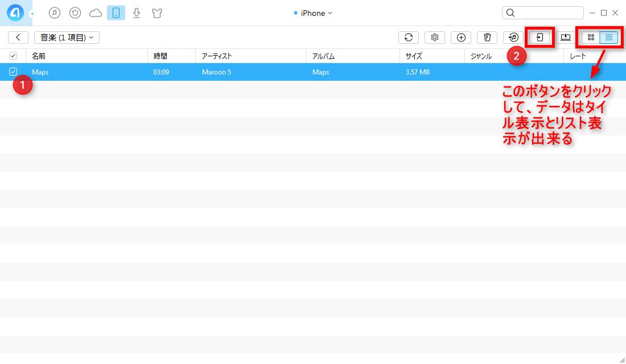
Task: Click the Maroon 5 artist cell
Action: coord(216,72)
